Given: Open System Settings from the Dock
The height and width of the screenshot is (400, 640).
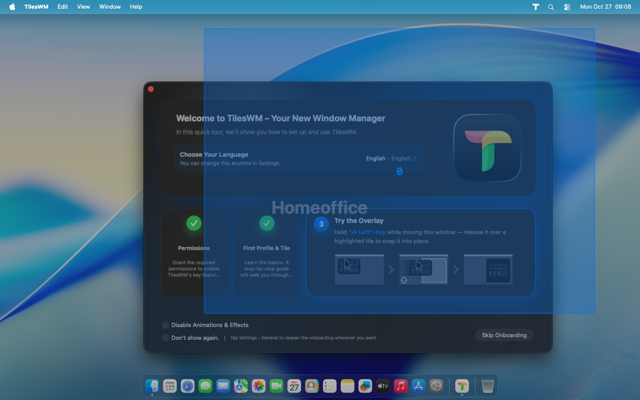Looking at the screenshot, I should click(x=436, y=386).
